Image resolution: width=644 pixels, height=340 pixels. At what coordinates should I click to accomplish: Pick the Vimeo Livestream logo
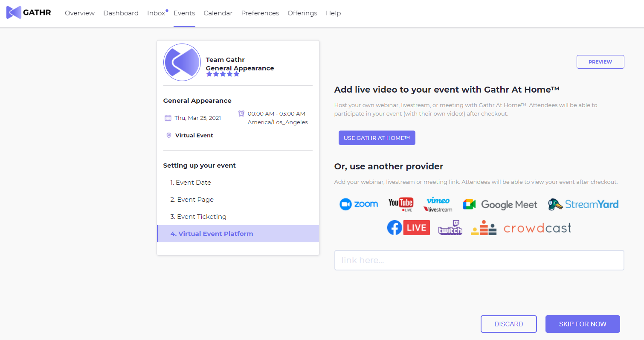coord(438,205)
